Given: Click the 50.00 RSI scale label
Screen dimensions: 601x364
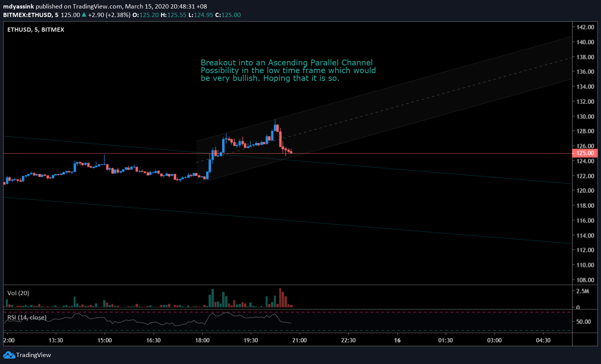Looking at the screenshot, I should coord(584,321).
